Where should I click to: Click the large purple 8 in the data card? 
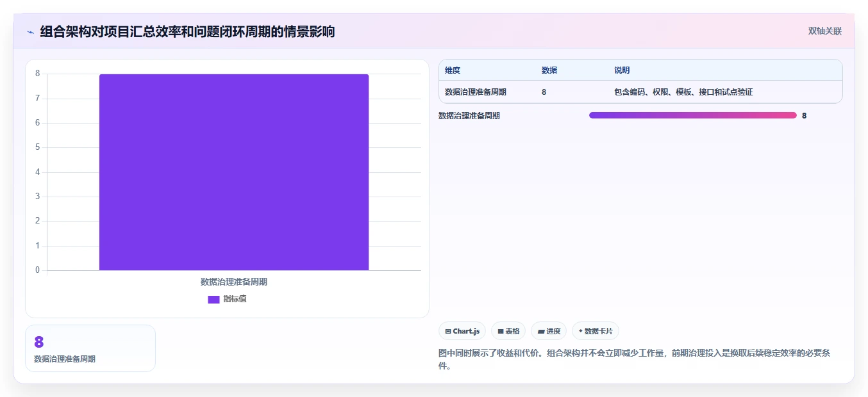point(39,342)
